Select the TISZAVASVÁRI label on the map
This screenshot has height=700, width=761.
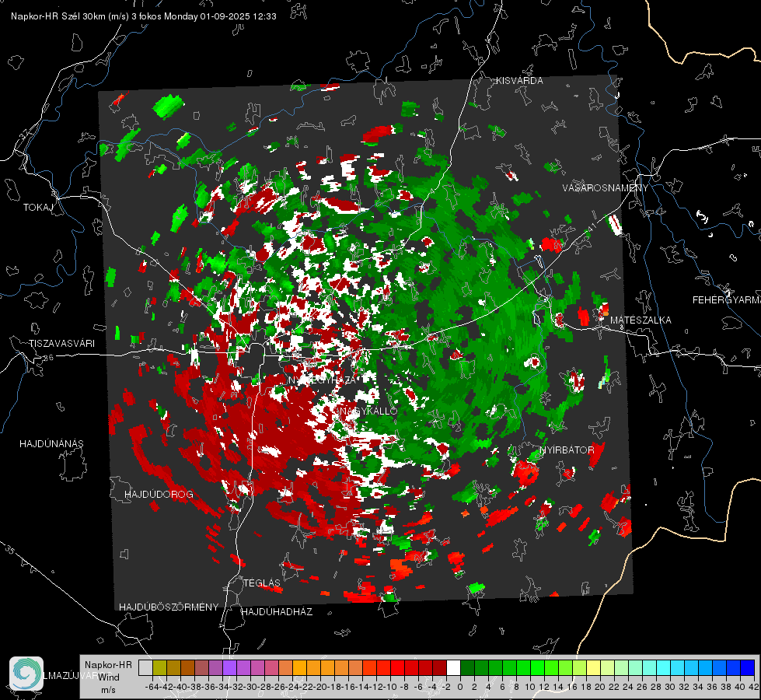point(61,344)
